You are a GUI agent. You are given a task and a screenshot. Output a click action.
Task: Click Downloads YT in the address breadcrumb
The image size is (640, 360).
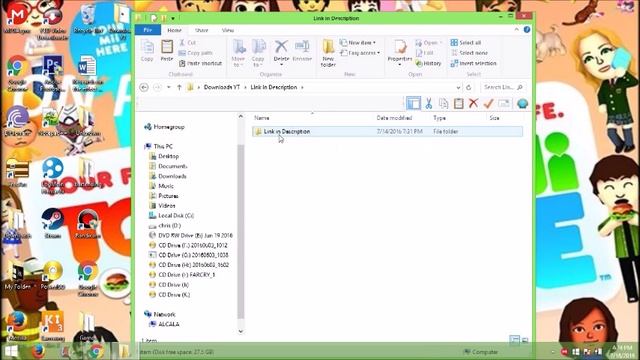[x=222, y=87]
